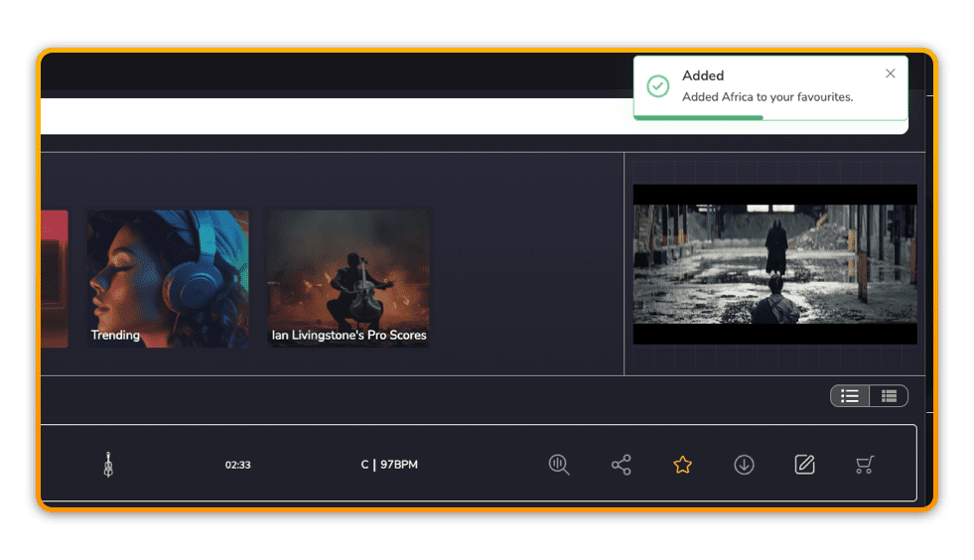Open the edit note icon for the track
Image resolution: width=974 pixels, height=560 pixels.
pos(804,465)
